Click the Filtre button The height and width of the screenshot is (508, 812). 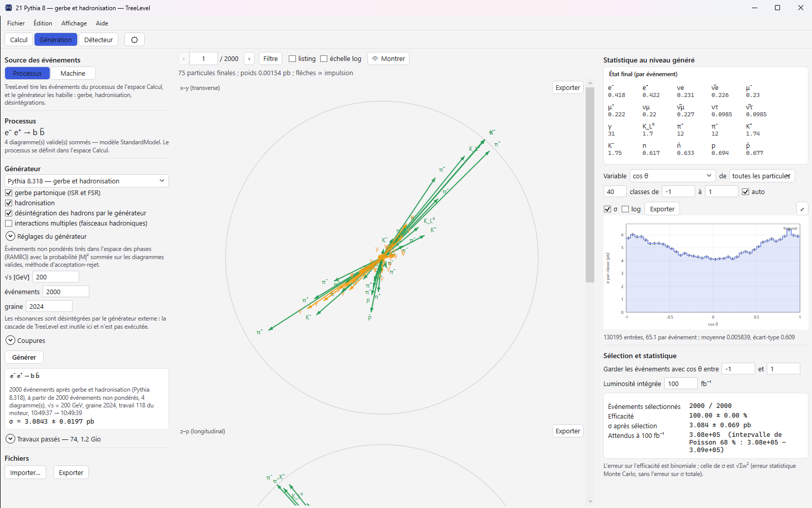[270, 59]
